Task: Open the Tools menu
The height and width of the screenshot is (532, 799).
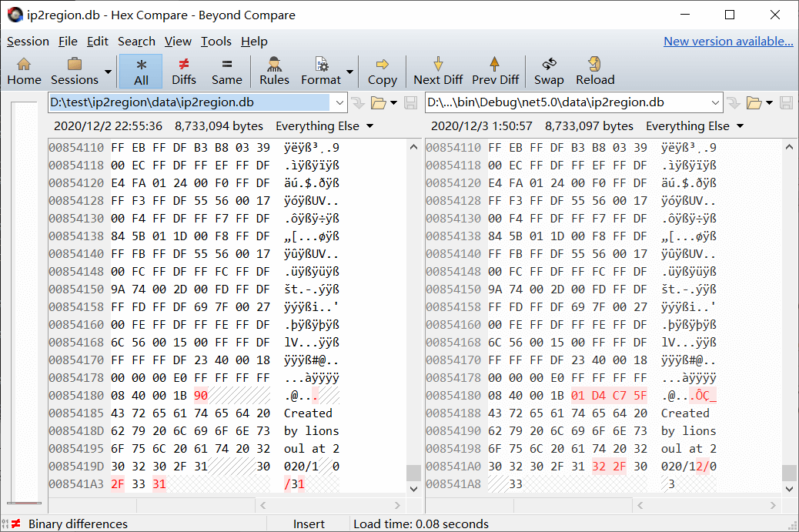Action: coord(216,42)
